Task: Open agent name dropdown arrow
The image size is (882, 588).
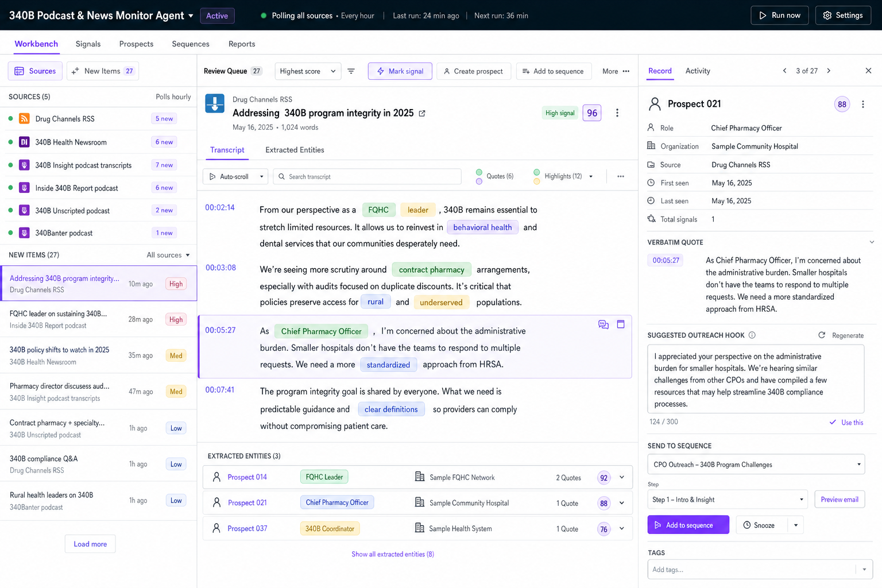Action: click(x=191, y=16)
